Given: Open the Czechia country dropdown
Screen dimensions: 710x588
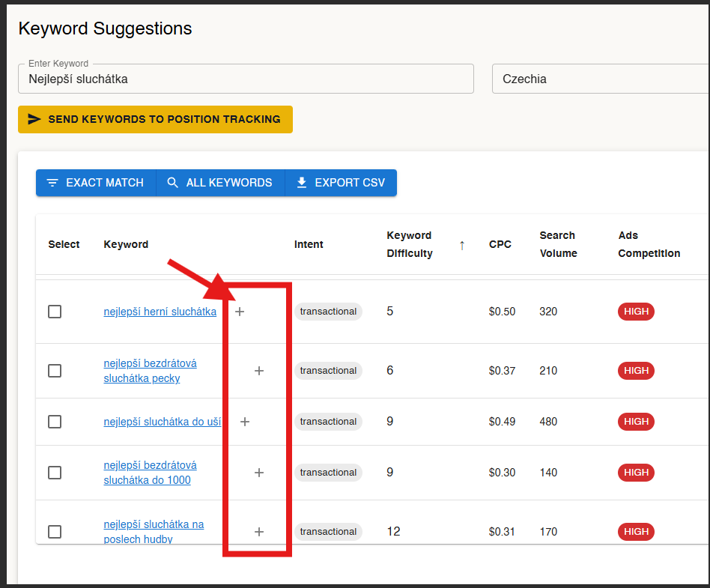Looking at the screenshot, I should [599, 79].
